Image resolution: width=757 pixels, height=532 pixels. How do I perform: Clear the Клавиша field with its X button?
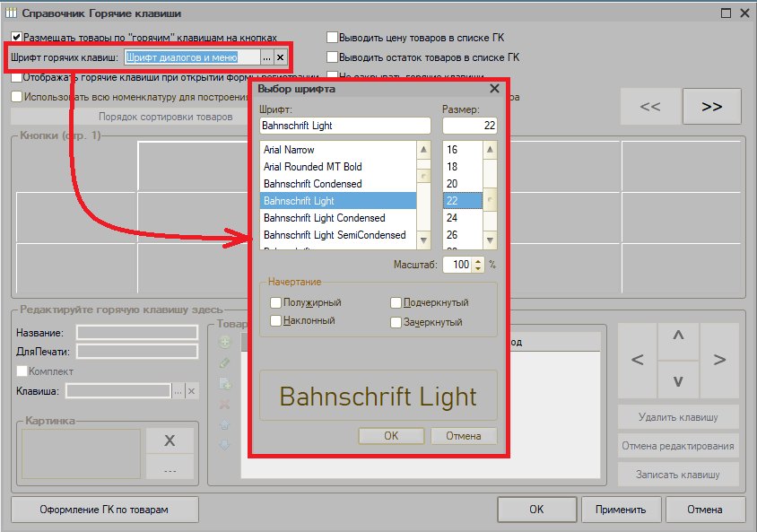(x=192, y=391)
